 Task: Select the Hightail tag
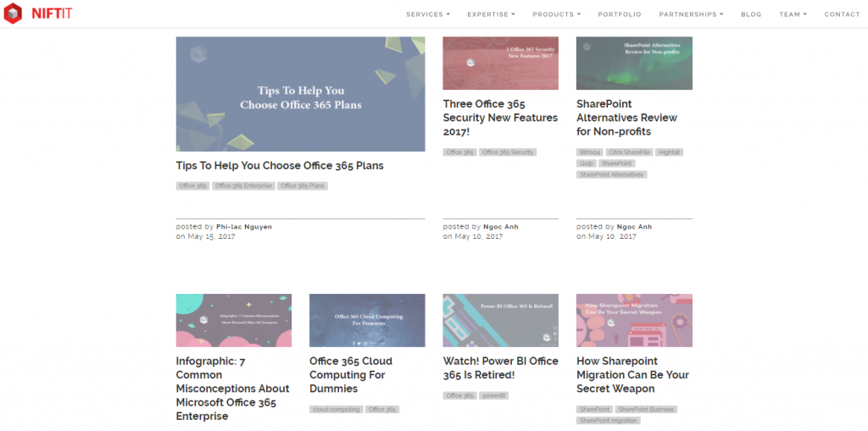(670, 152)
